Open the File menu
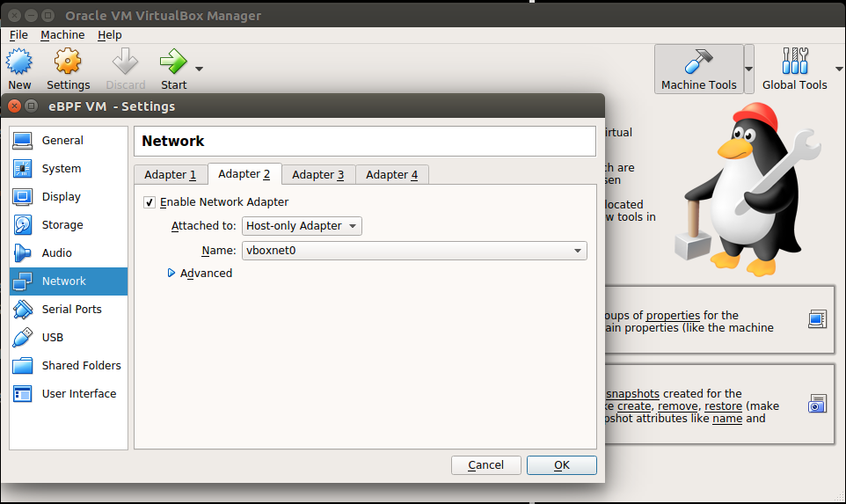This screenshot has width=846, height=504. click(x=18, y=35)
